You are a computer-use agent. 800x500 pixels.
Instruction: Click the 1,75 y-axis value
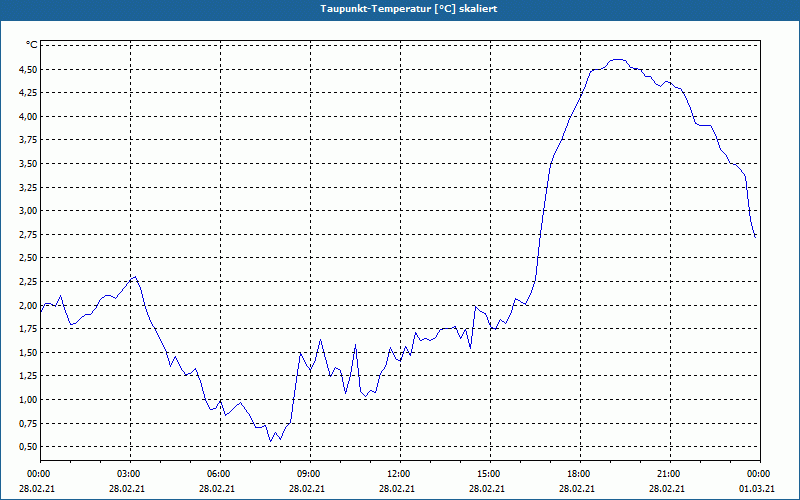pos(28,329)
